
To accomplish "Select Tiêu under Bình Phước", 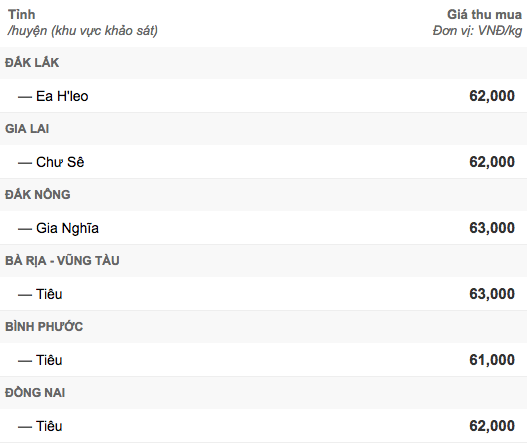I will click(x=264, y=360).
